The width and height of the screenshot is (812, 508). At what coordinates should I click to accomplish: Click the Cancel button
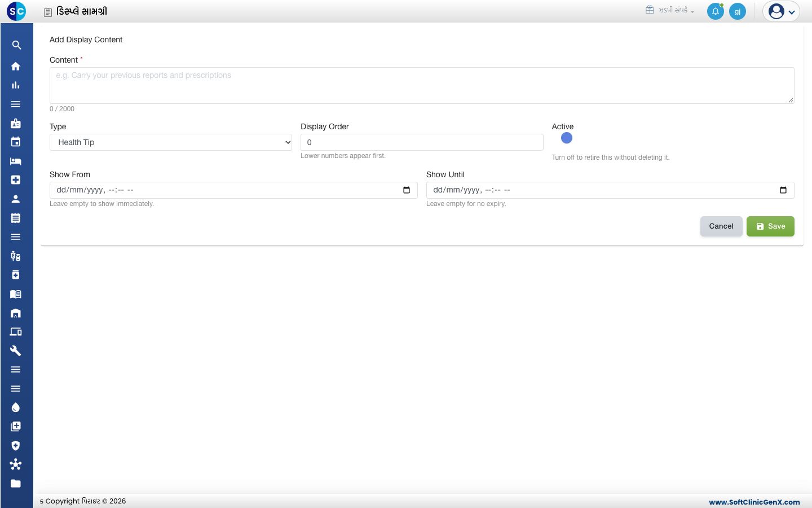(x=721, y=226)
